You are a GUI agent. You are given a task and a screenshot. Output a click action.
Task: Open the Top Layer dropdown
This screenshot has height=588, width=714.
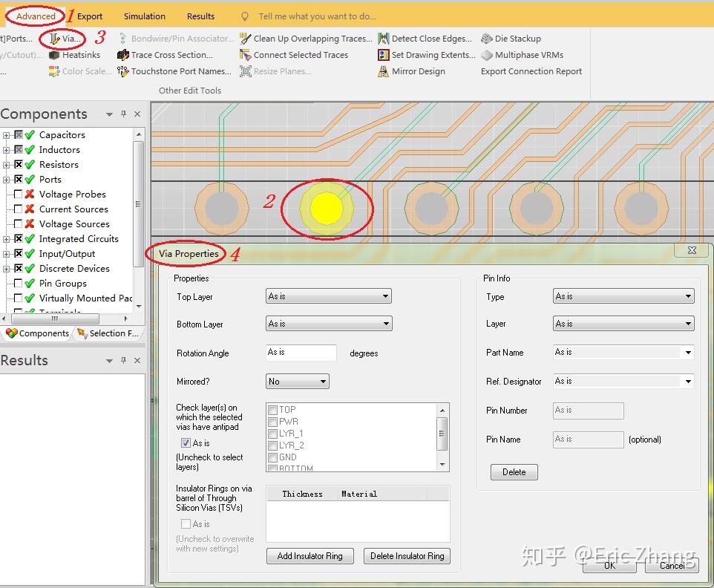click(328, 296)
